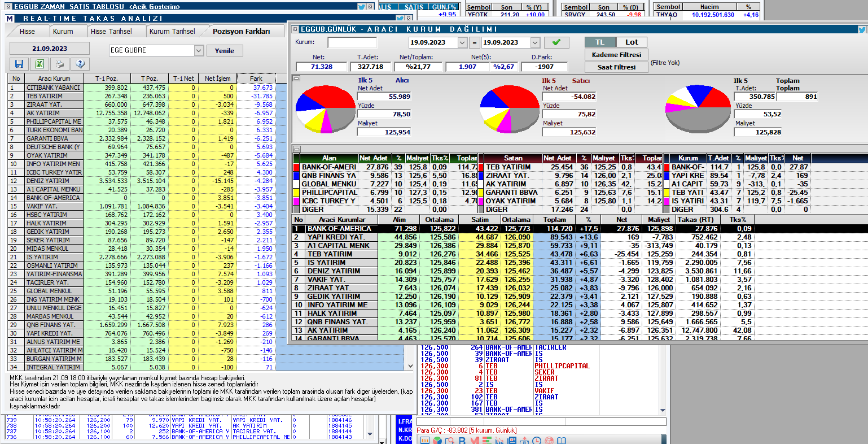This screenshot has width=868, height=444.
Task: Click the Para G/Ç status text
Action: [x=467, y=430]
